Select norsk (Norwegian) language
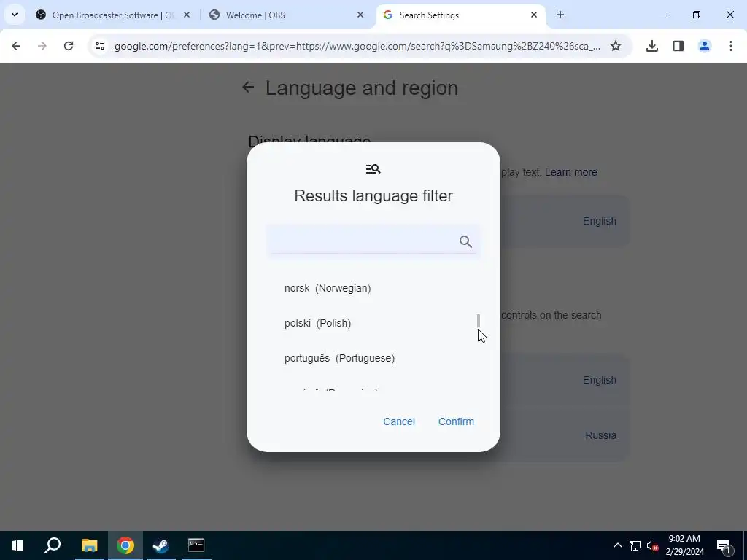Screen dimensions: 747x560 click(x=328, y=288)
